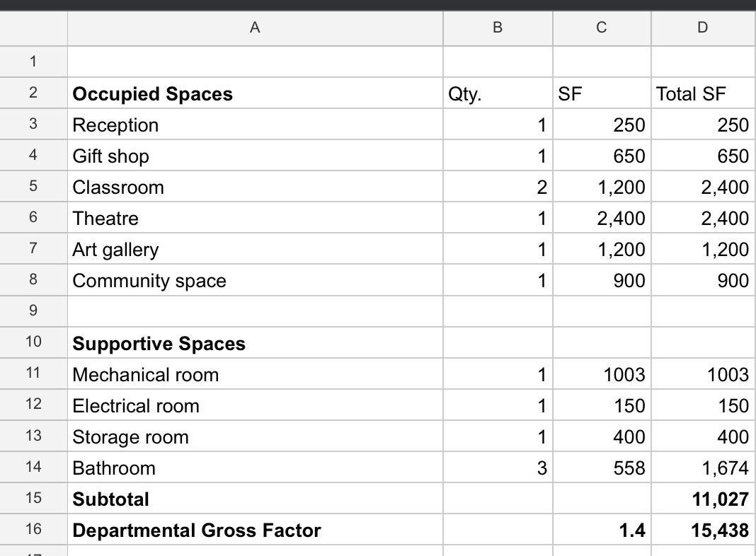Select Mechanical room SF cell in column C
Screen dimensions: 756x556
[601, 375]
